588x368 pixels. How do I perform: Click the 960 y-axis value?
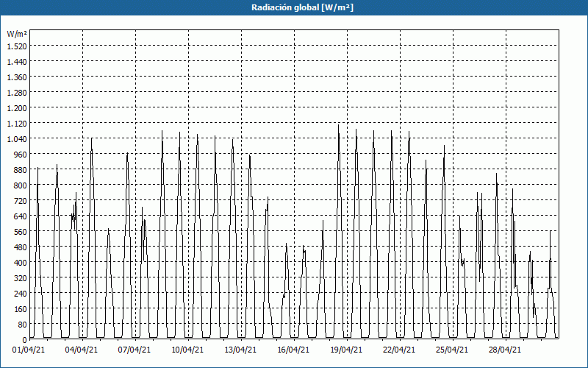[x=21, y=155]
